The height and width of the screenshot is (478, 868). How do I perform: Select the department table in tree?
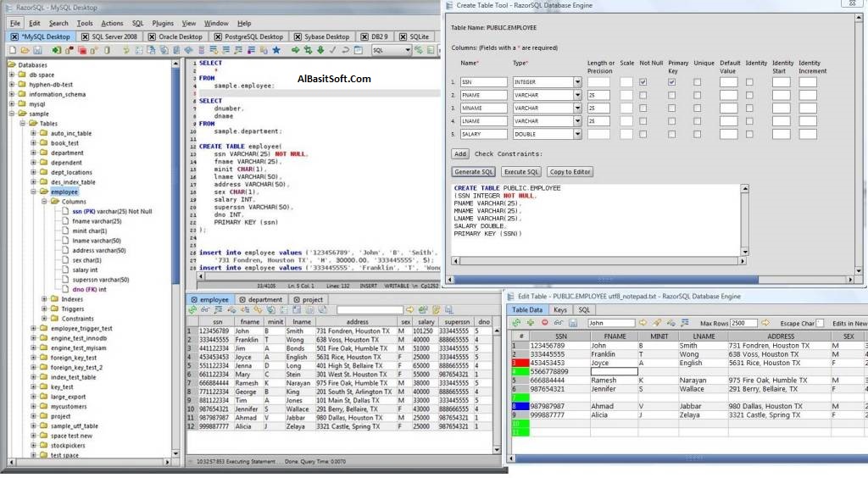pos(67,153)
